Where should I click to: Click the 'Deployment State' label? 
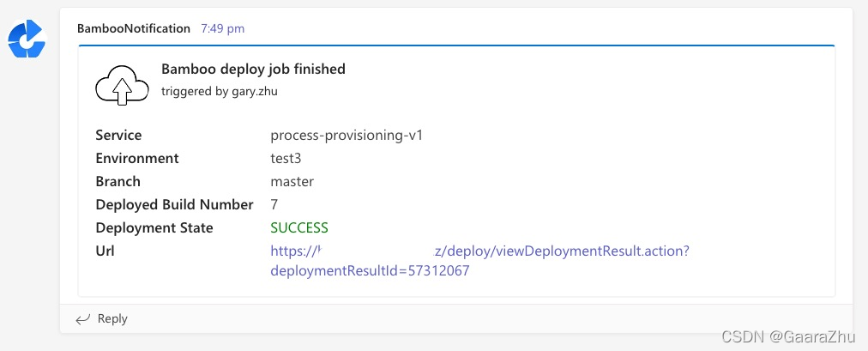point(154,228)
